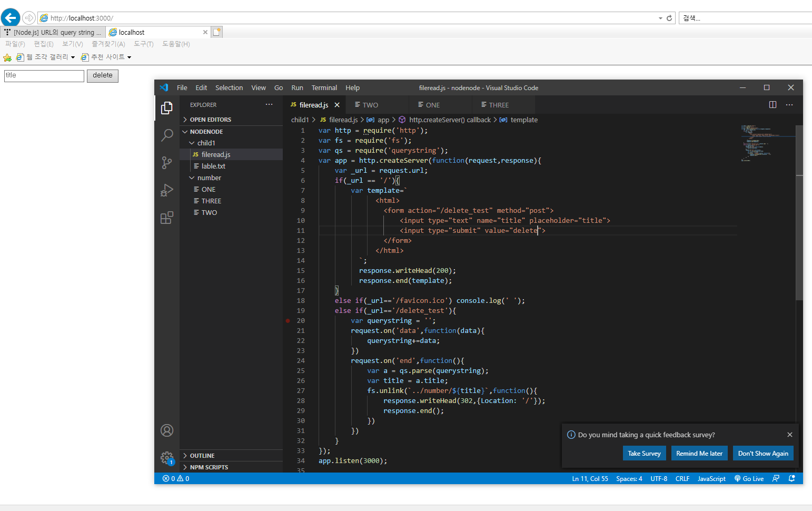Open the Search panel in the Activity Bar
The height and width of the screenshot is (511, 812).
tap(167, 135)
